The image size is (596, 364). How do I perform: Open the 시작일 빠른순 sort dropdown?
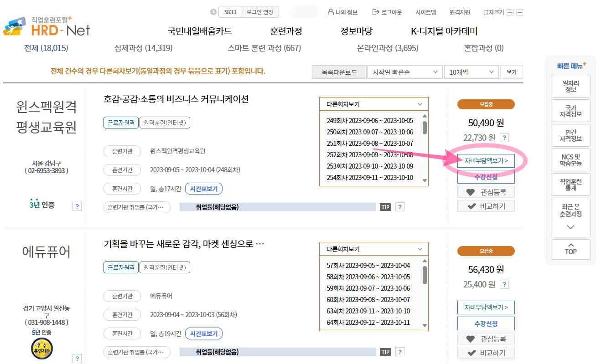click(x=404, y=72)
